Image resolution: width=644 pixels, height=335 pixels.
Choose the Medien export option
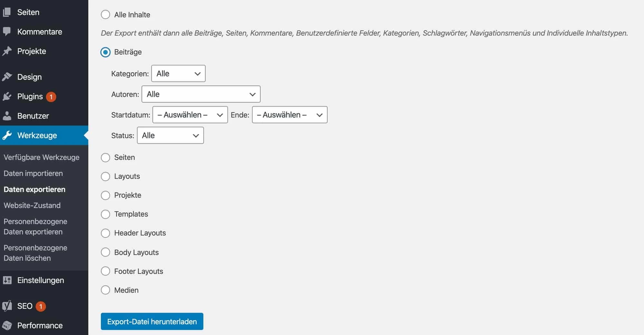105,290
